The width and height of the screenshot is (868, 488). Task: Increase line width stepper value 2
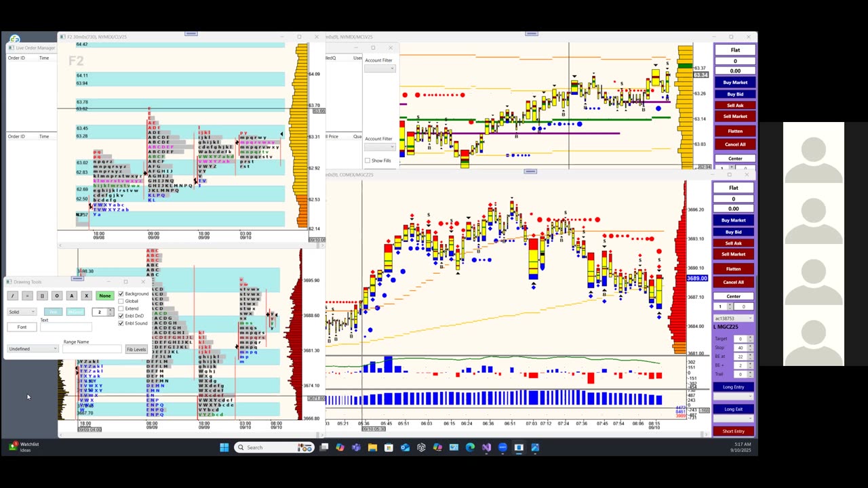pyautogui.click(x=111, y=310)
